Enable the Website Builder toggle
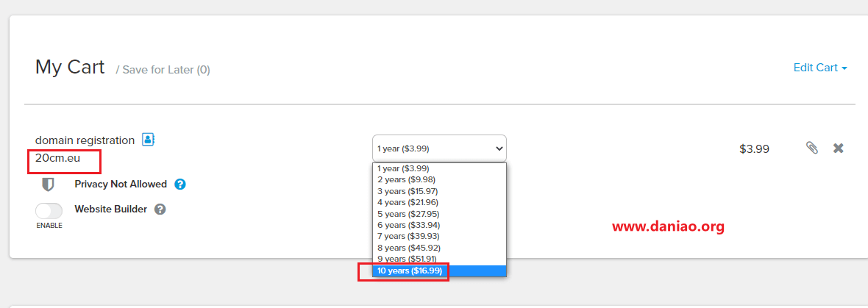This screenshot has width=868, height=308. (x=49, y=210)
